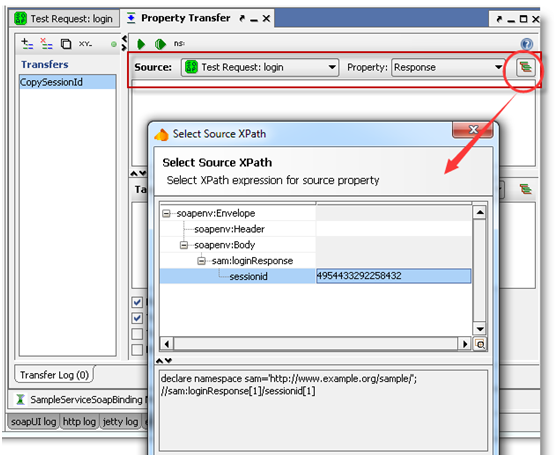Click the vertical scrollbar up arrow in the dialog
This screenshot has height=457, width=558.
tap(480, 212)
